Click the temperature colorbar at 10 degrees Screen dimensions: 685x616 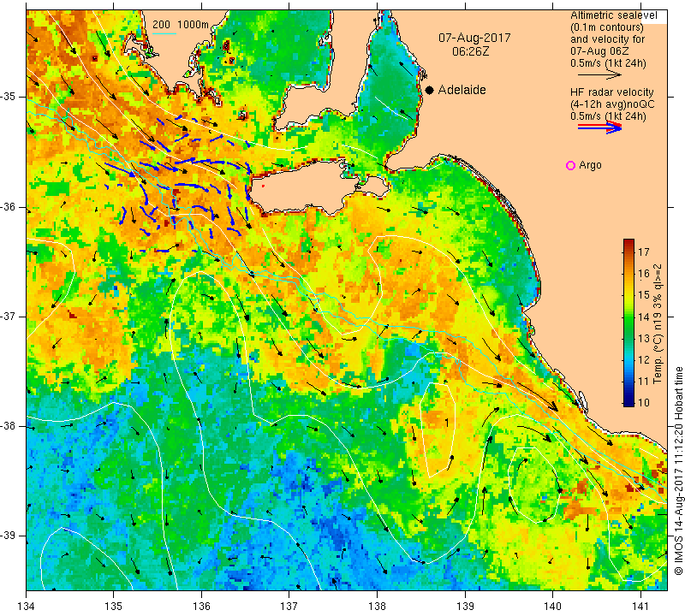click(x=628, y=402)
